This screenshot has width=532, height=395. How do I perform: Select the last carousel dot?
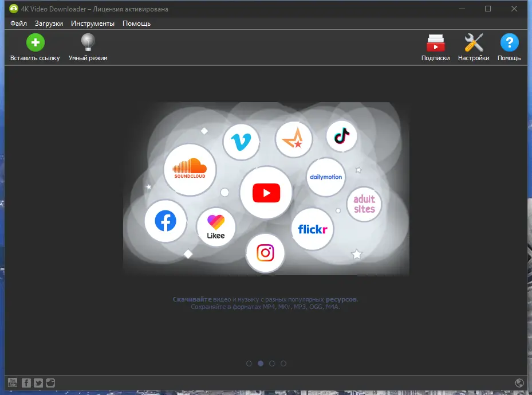click(x=283, y=363)
